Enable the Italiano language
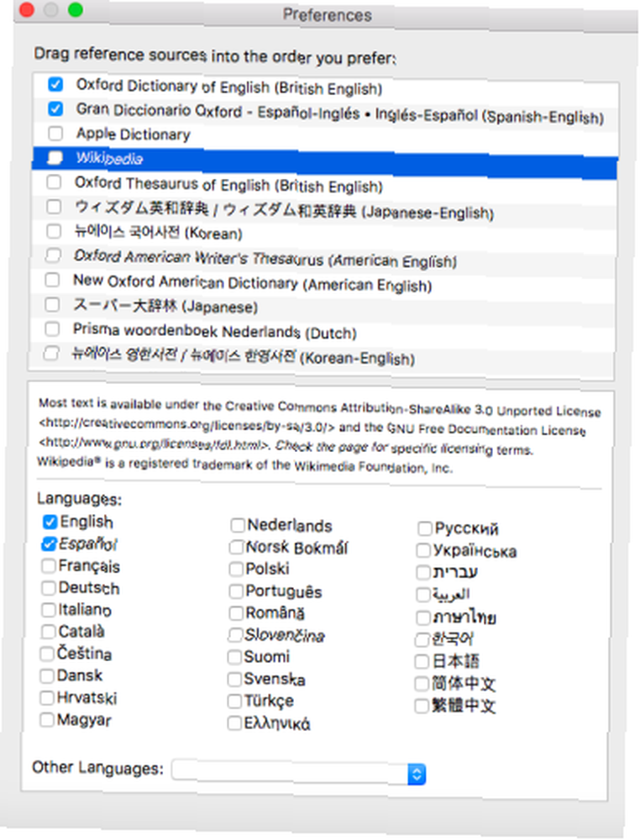The width and height of the screenshot is (640, 840). (x=49, y=610)
